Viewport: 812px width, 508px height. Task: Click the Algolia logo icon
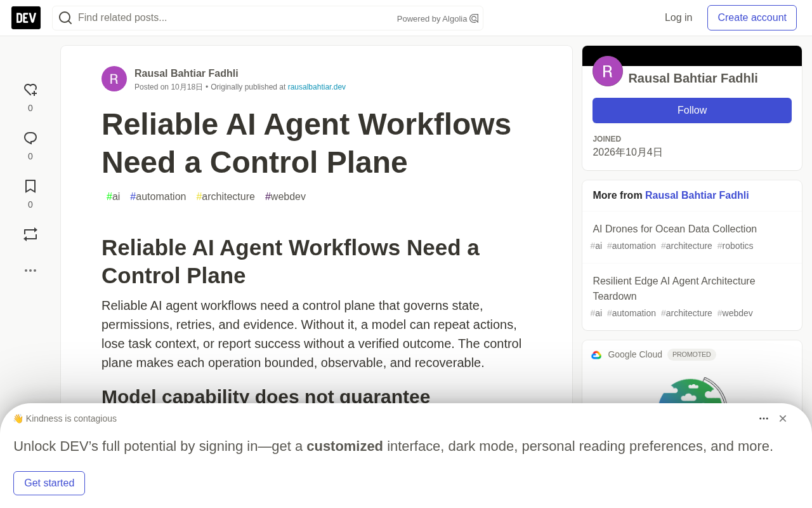coord(474,18)
